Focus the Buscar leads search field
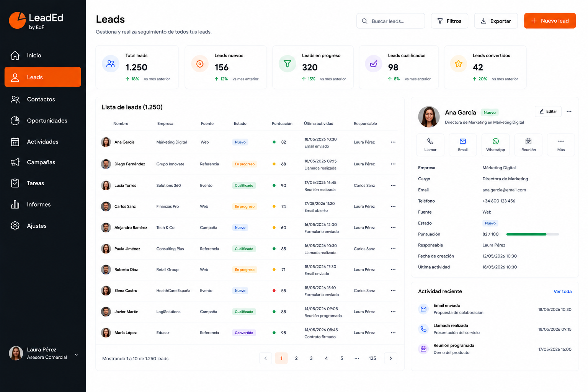Screen dimensions: 588x392 390,21
